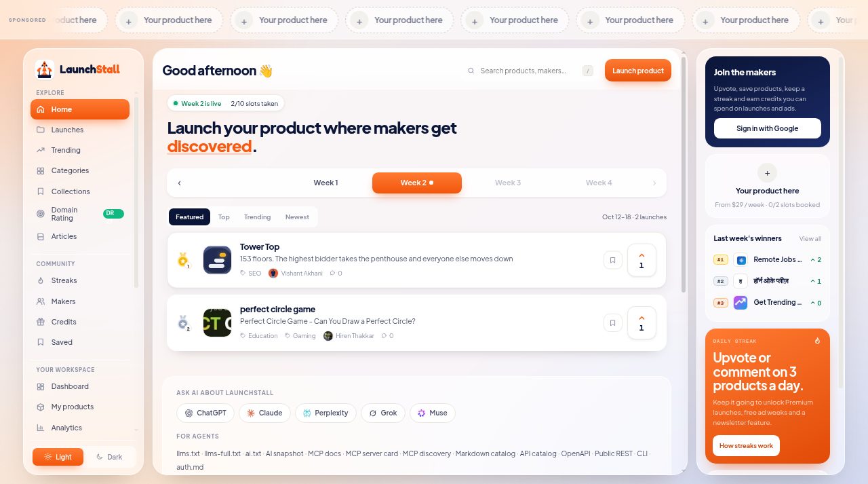
Task: Select the Week 3 tab
Action: click(508, 183)
